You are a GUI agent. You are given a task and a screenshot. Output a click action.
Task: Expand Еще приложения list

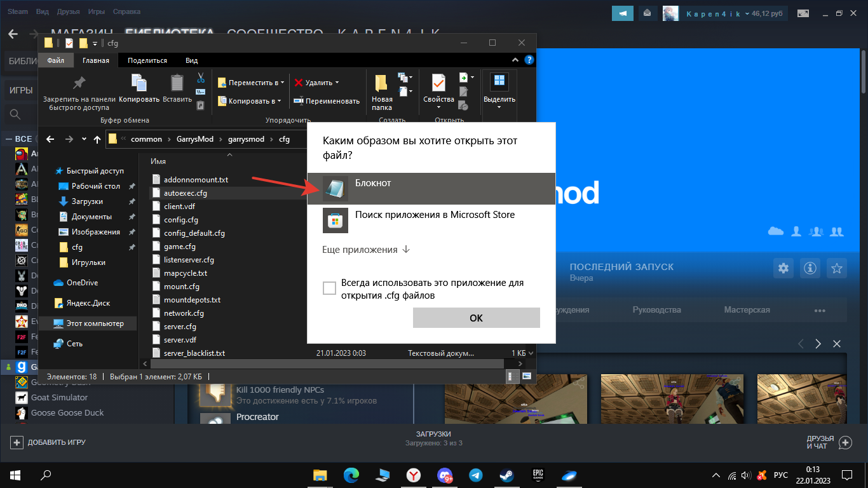[366, 250]
